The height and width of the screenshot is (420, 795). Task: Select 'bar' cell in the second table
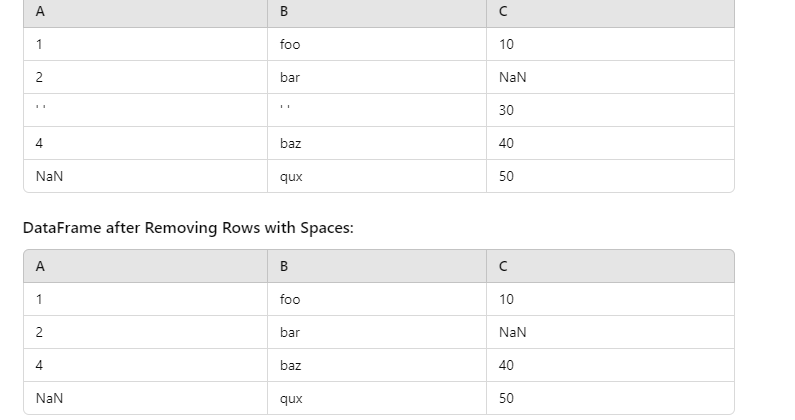[x=377, y=332]
